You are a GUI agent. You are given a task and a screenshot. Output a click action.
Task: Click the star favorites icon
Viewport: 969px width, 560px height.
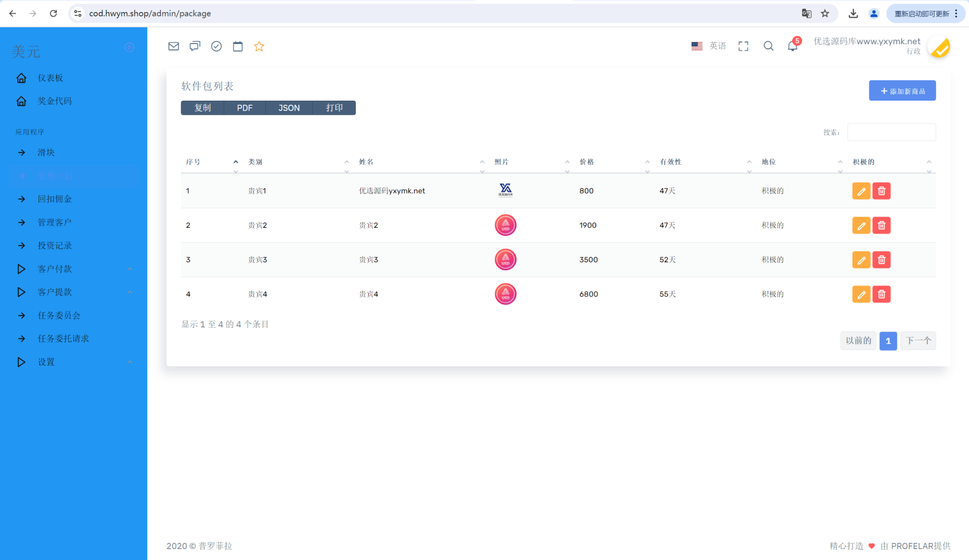(259, 46)
